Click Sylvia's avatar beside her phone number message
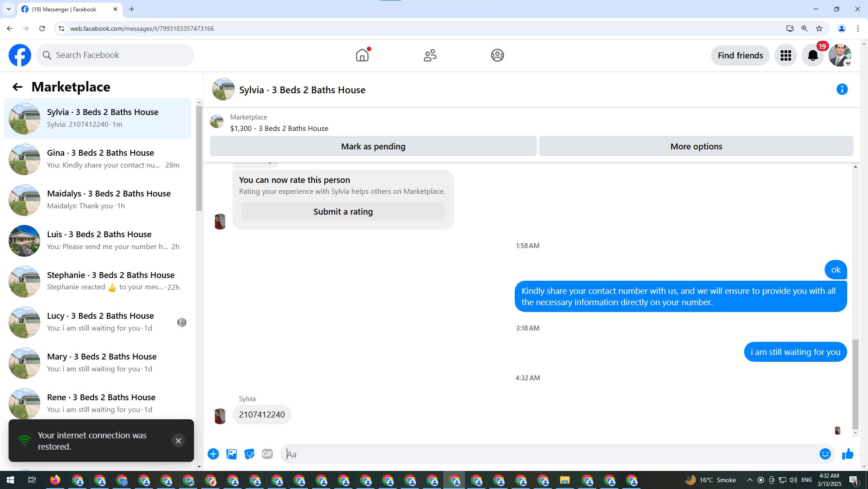868x489 pixels. [220, 416]
